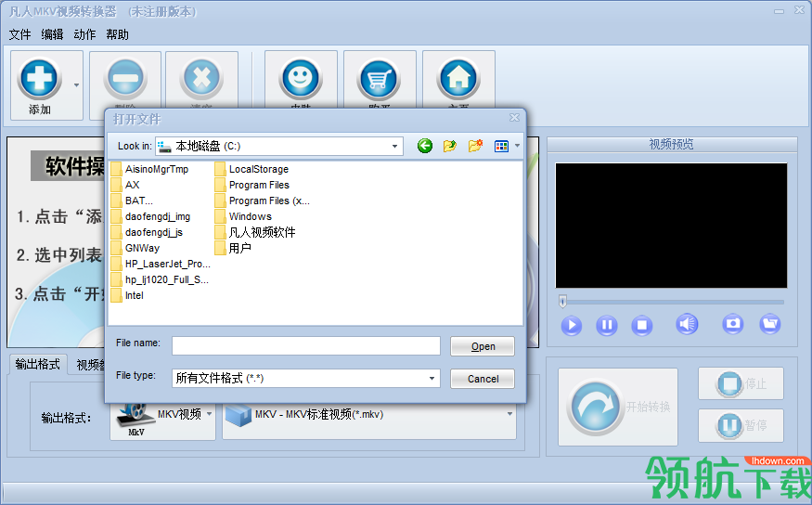Select the Program Files folder
The image size is (812, 505).
[252, 185]
